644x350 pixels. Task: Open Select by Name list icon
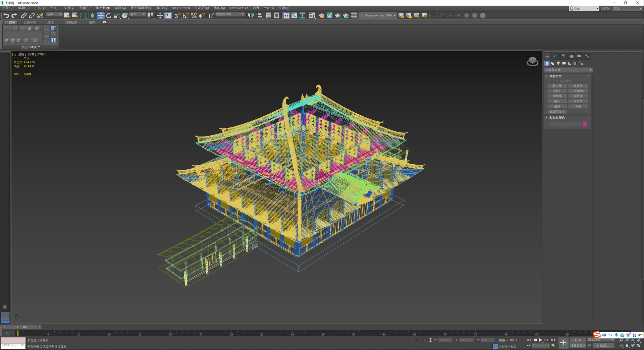point(75,15)
